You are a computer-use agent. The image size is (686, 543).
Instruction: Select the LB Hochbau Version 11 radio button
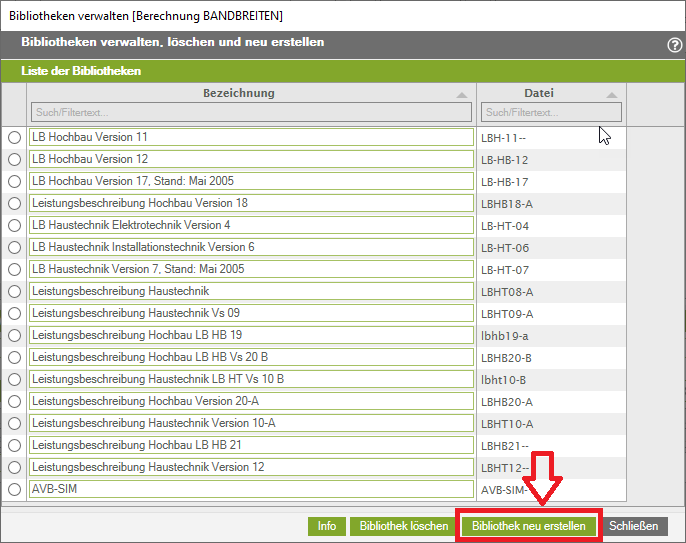(x=14, y=137)
